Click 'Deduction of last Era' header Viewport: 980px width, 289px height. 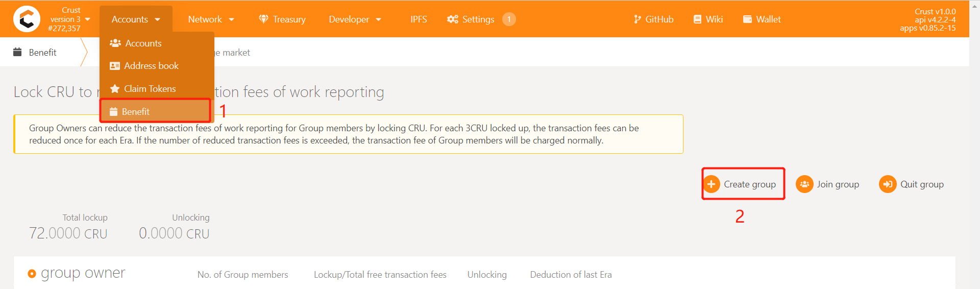[x=571, y=275]
